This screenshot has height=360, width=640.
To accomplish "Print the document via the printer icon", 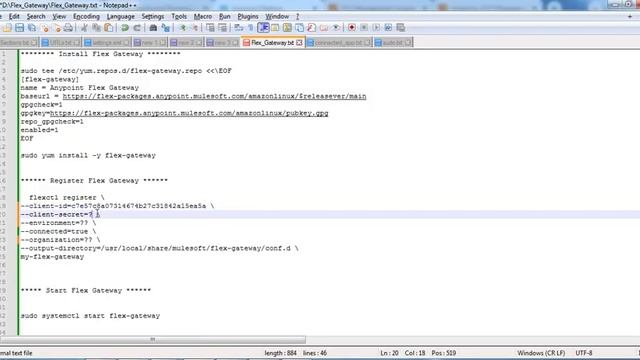I will [68, 28].
